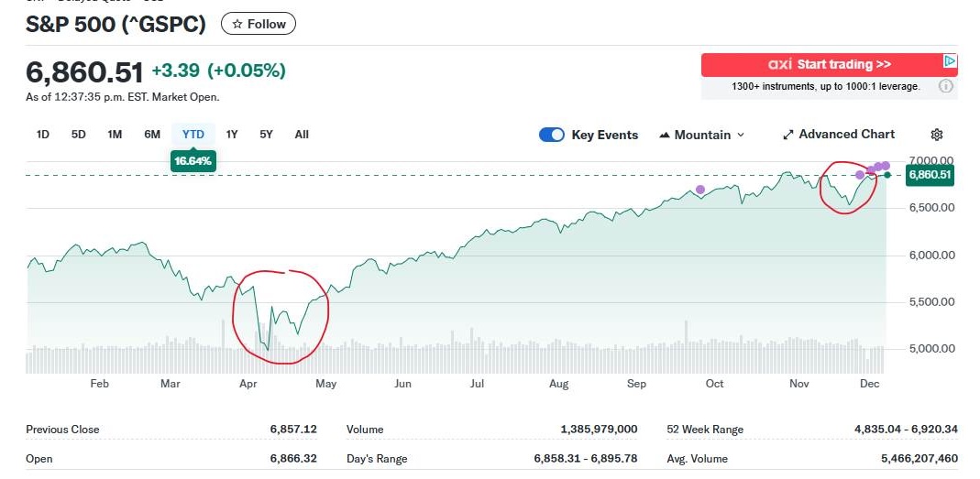
Task: Click the AdChoices triangle icon
Action: 950,62
